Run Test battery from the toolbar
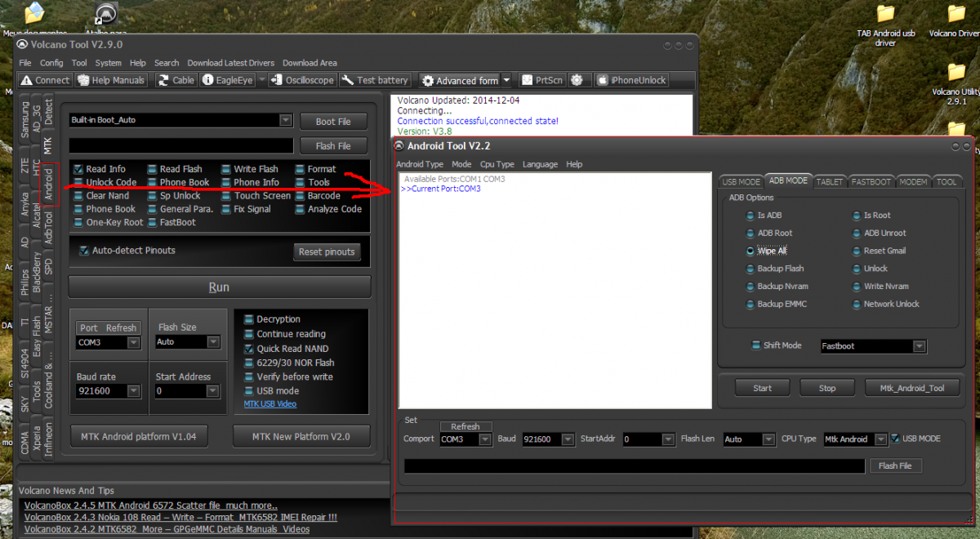980x539 pixels. [375, 80]
